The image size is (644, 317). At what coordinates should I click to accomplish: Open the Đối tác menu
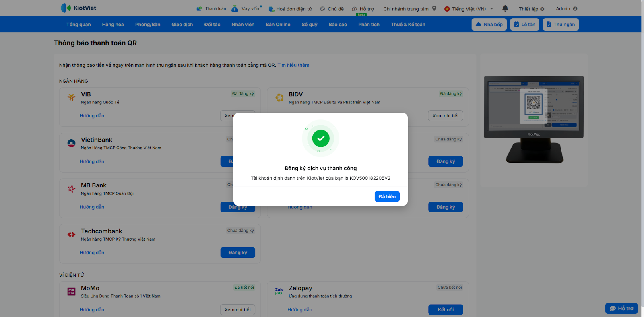212,25
